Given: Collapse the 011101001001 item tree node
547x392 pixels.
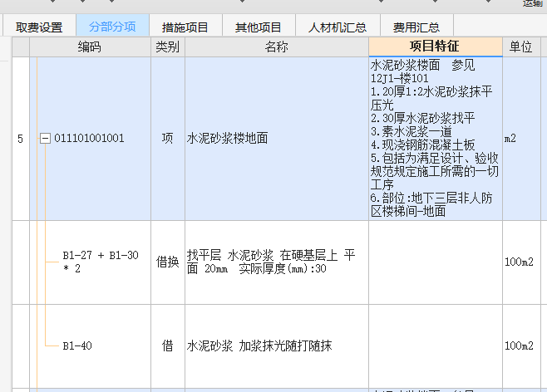Looking at the screenshot, I should pos(45,139).
